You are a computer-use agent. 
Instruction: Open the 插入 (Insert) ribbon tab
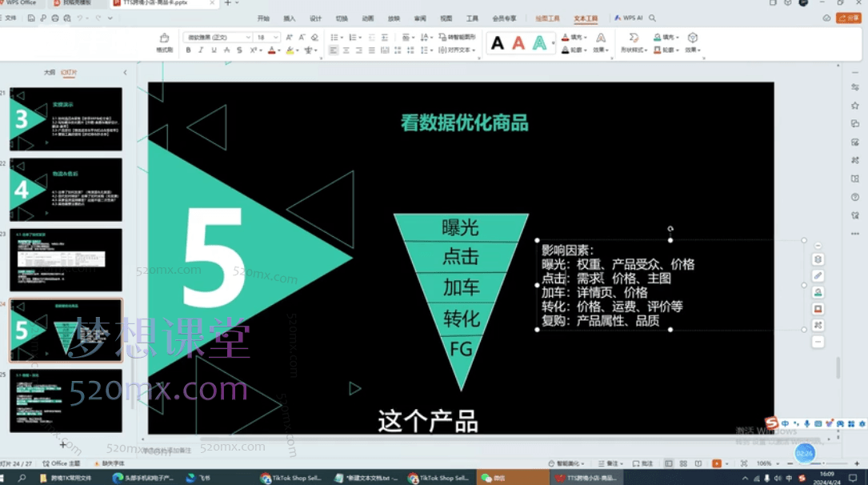click(290, 18)
